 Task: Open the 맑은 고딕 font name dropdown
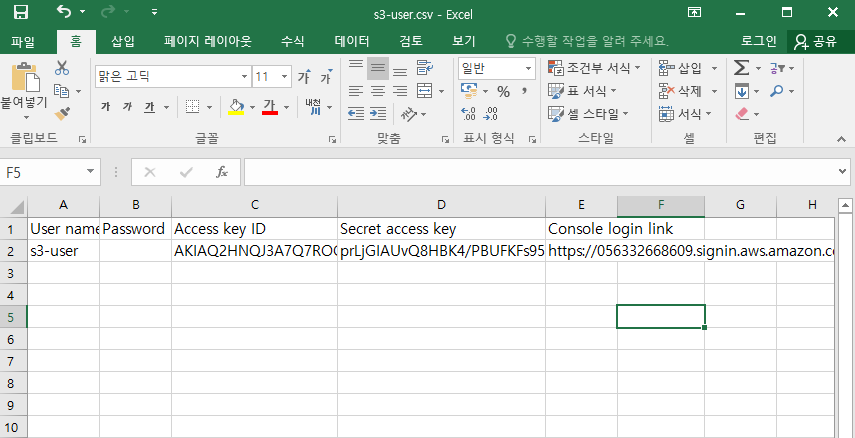(245, 77)
